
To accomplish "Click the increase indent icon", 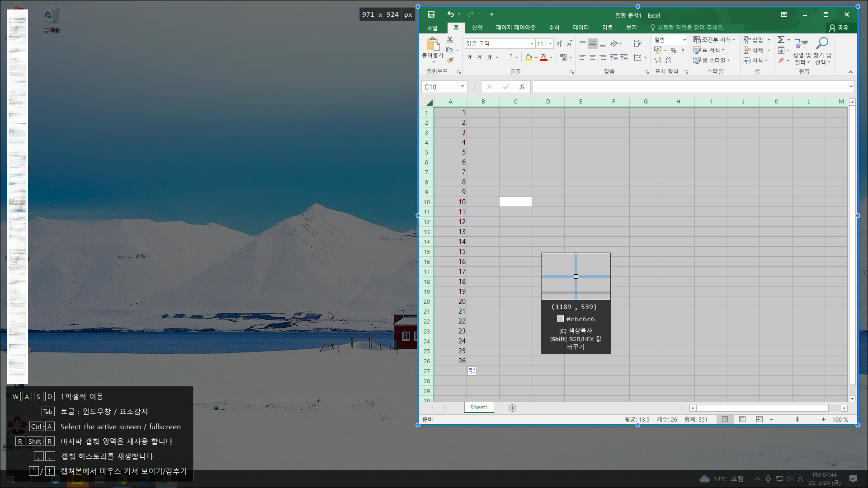I will point(624,57).
